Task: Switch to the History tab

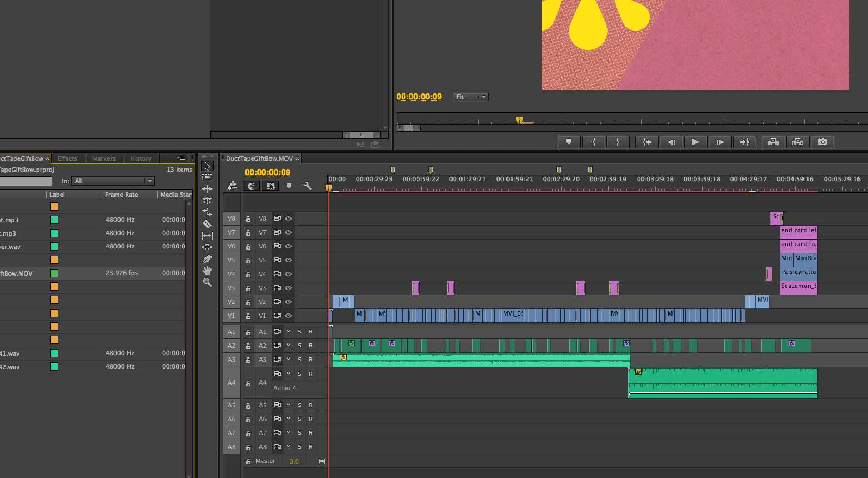Action: point(141,158)
